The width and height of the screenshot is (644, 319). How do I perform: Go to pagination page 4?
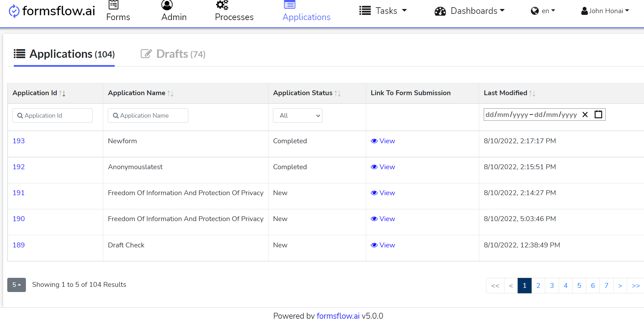point(566,286)
